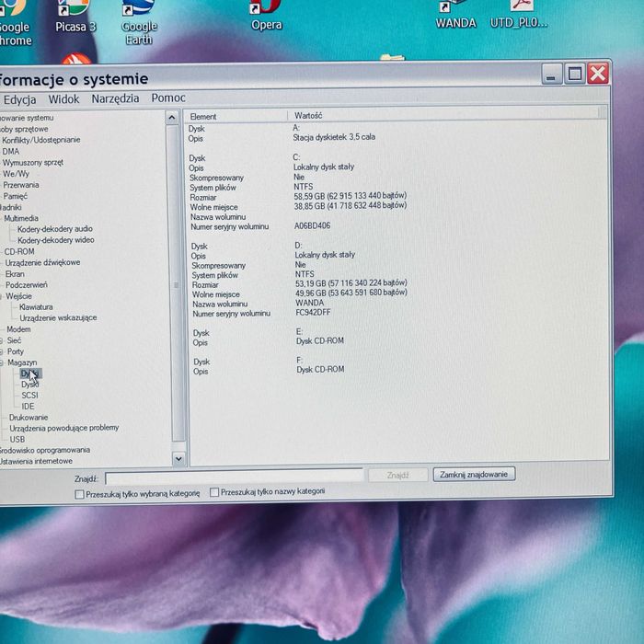Image resolution: width=644 pixels, height=644 pixels.
Task: Select Klawiatura in the tree
Action: coord(36,306)
